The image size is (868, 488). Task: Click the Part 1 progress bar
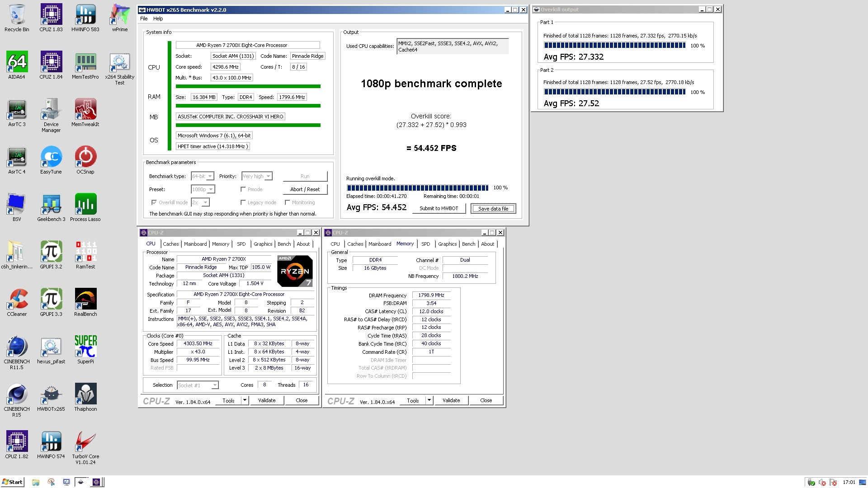click(615, 45)
